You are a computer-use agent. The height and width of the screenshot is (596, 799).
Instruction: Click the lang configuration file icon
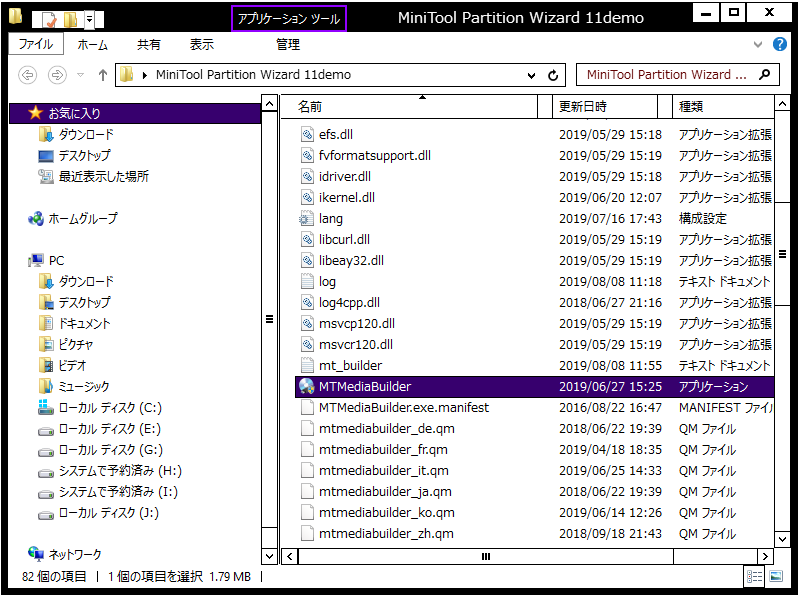pos(305,219)
